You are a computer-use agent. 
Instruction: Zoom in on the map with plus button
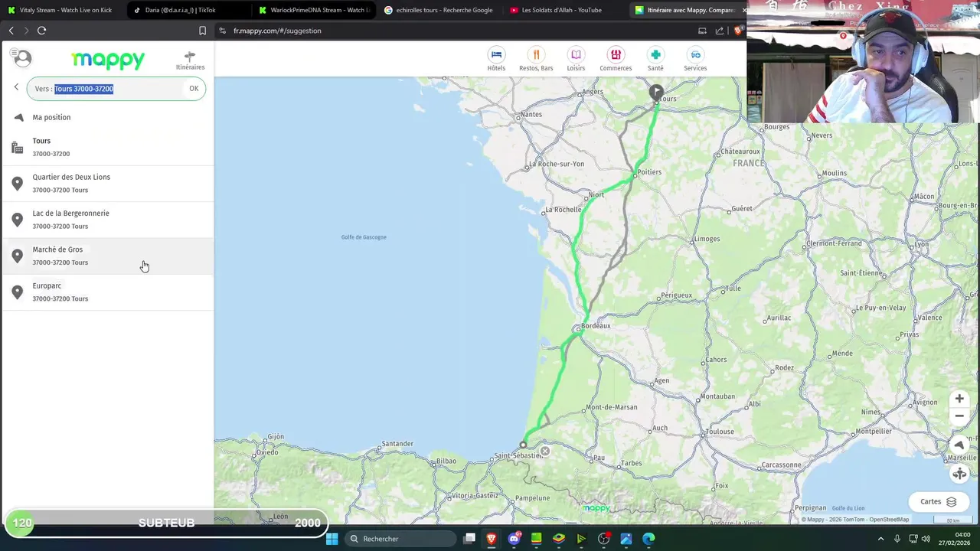pos(959,399)
